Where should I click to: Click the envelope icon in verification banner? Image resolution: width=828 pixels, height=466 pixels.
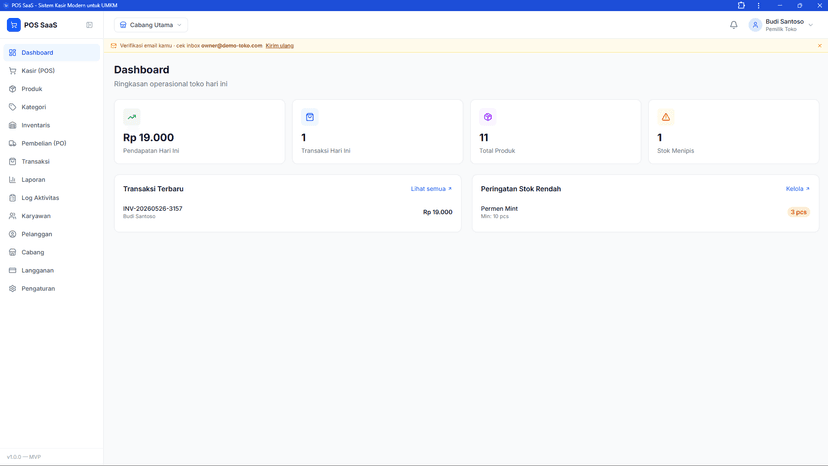tap(114, 45)
